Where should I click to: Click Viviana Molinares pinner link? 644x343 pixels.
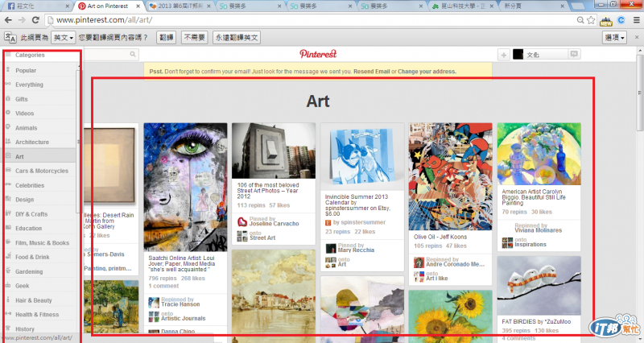538,230
